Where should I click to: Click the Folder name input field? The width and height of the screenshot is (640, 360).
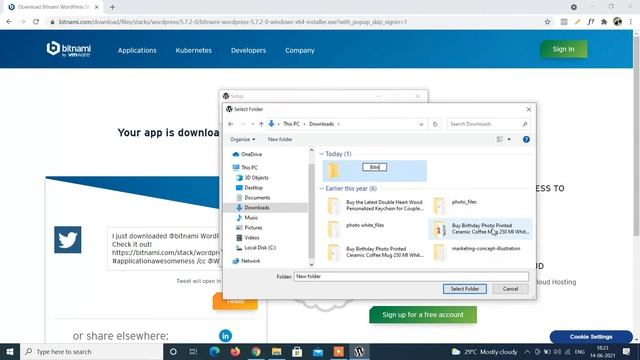(x=411, y=276)
